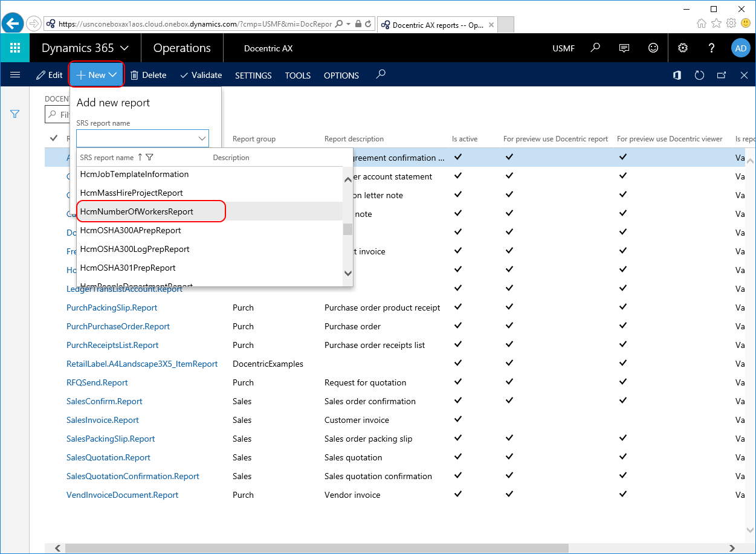Image resolution: width=756 pixels, height=554 pixels.
Task: Toggle the hamburger navigation pane
Action: tap(15, 75)
